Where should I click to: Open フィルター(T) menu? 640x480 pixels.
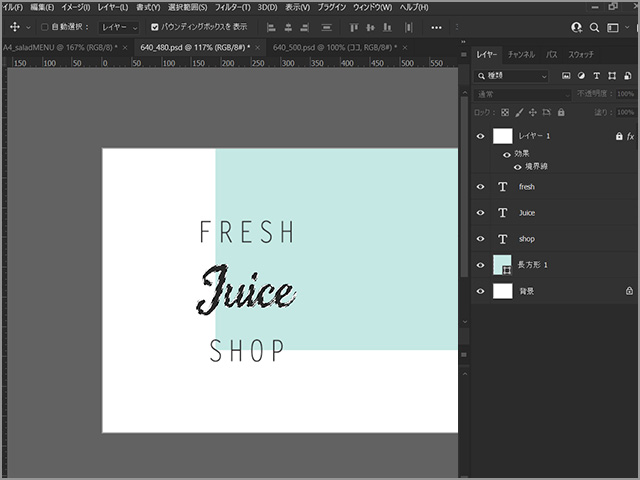(233, 7)
